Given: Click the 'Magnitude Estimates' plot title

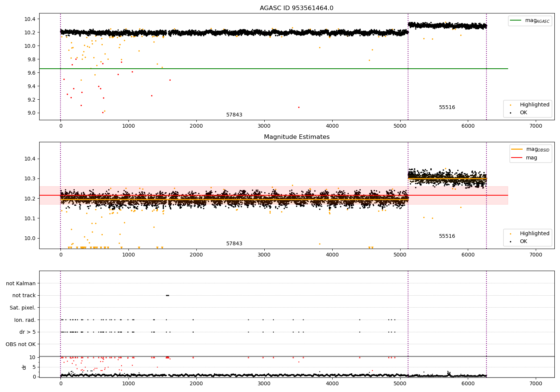Looking at the screenshot, I should click(x=296, y=137).
